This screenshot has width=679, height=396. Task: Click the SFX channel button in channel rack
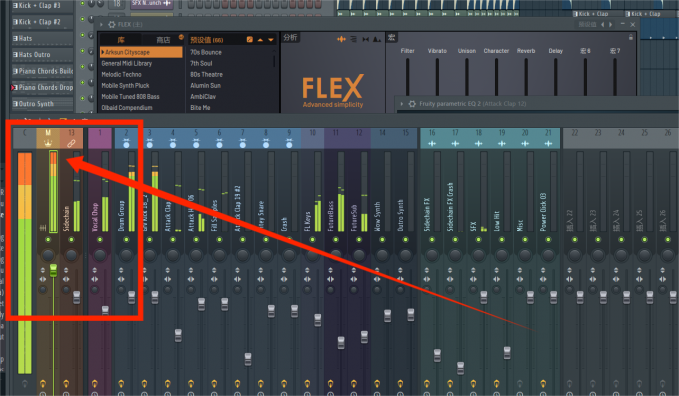click(x=151, y=4)
